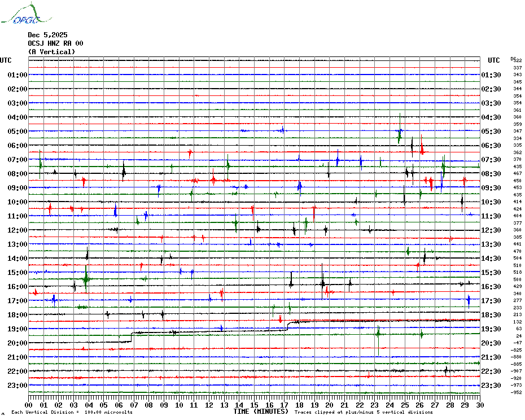Click the '22:30' time label
This screenshot has height=420, width=525.
(491, 371)
